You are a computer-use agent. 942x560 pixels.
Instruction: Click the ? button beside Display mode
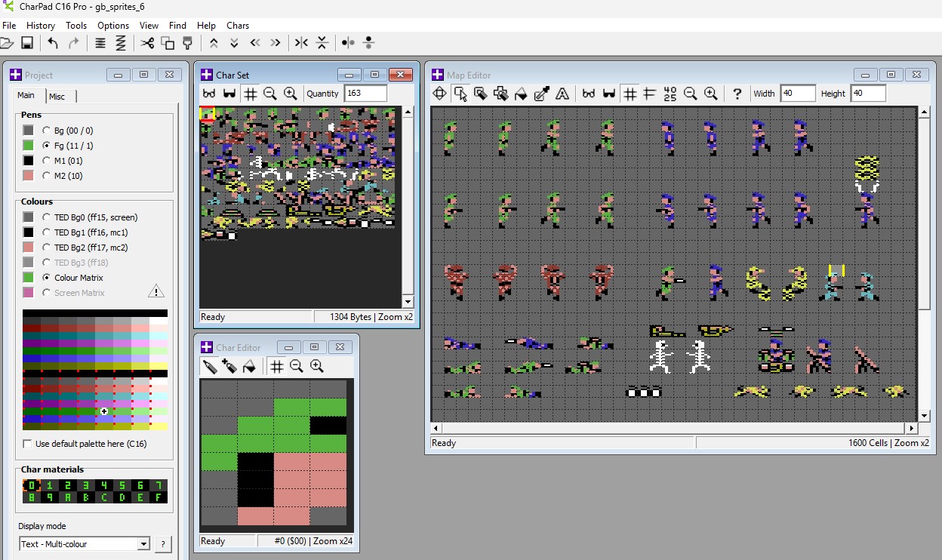(162, 544)
